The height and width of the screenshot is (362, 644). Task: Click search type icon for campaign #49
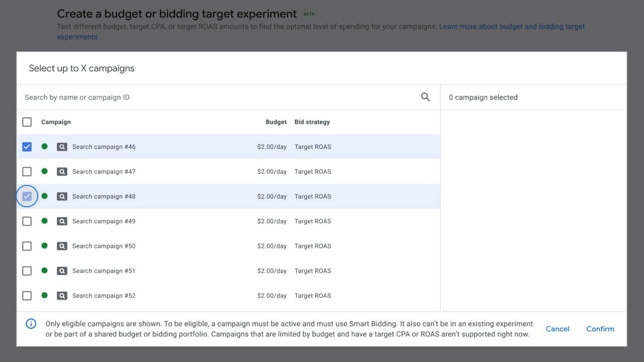[x=62, y=221]
